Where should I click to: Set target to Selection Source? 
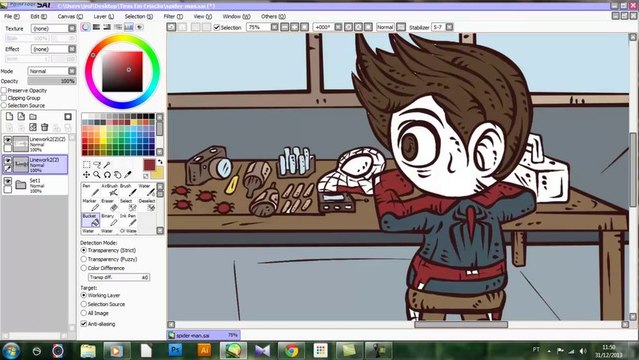(84, 304)
